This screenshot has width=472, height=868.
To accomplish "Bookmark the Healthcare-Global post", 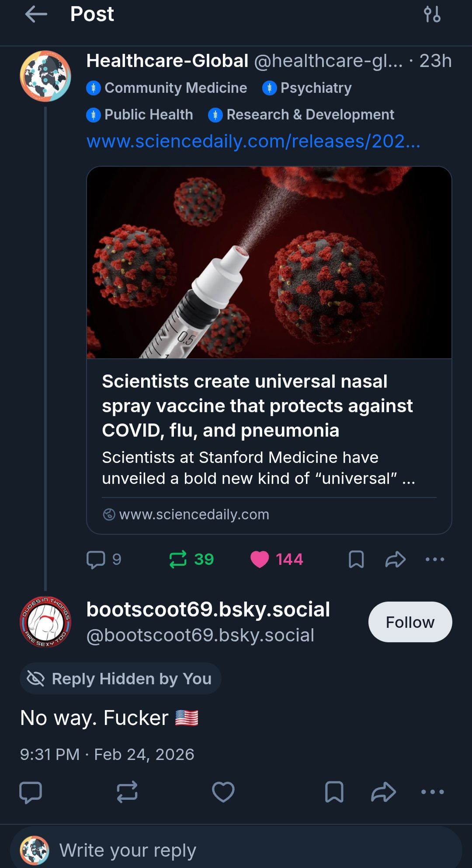I will coord(356,559).
